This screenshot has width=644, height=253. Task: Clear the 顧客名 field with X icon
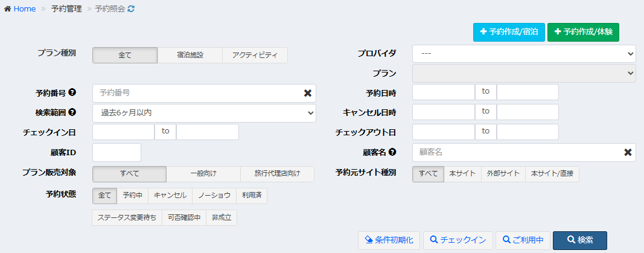628,152
